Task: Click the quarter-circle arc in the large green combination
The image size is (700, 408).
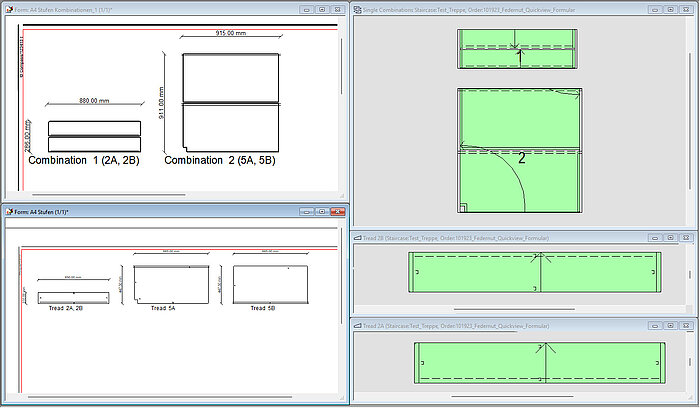Action: (509, 172)
